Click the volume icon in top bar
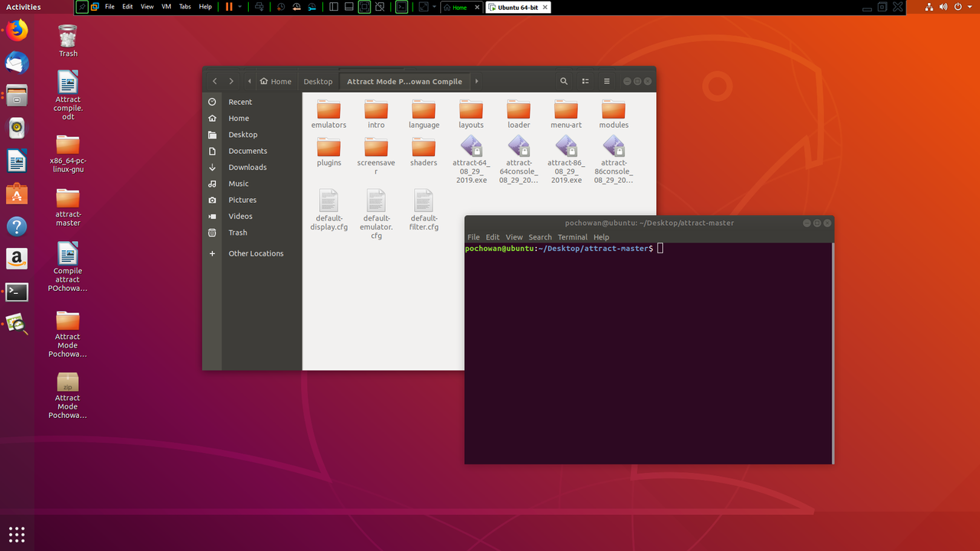The image size is (980, 551). click(x=943, y=7)
